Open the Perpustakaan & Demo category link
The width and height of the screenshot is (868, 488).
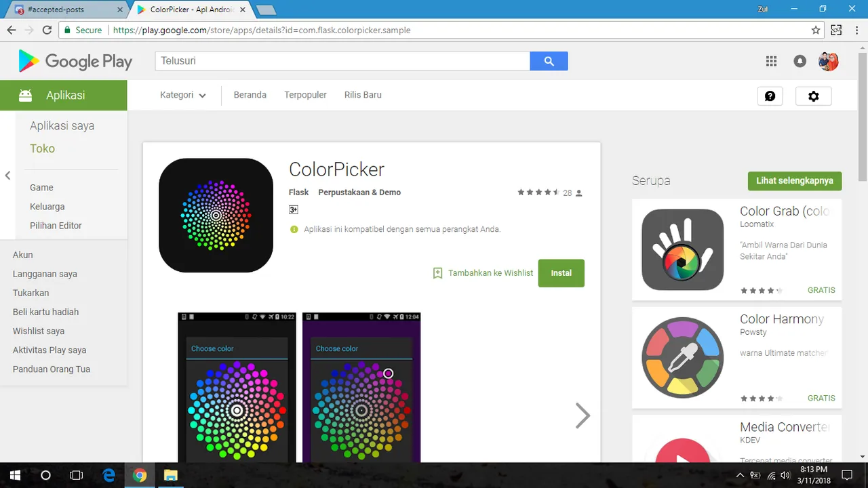coord(359,192)
